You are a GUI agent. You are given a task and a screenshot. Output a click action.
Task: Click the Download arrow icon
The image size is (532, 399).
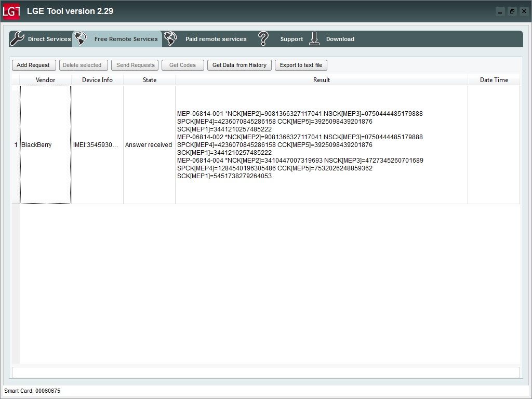(314, 38)
